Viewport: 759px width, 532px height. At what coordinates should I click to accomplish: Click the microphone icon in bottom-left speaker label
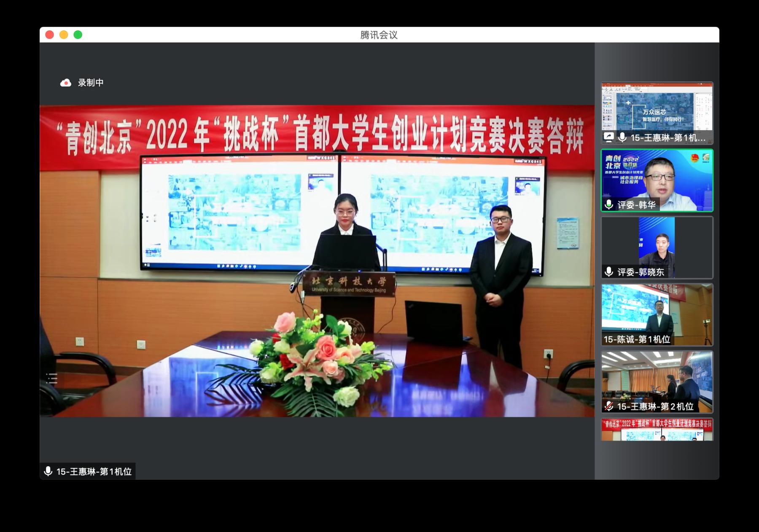pyautogui.click(x=48, y=471)
